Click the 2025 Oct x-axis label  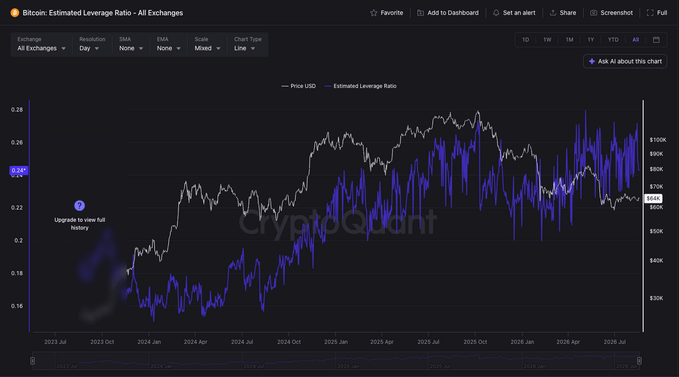pyautogui.click(x=475, y=342)
